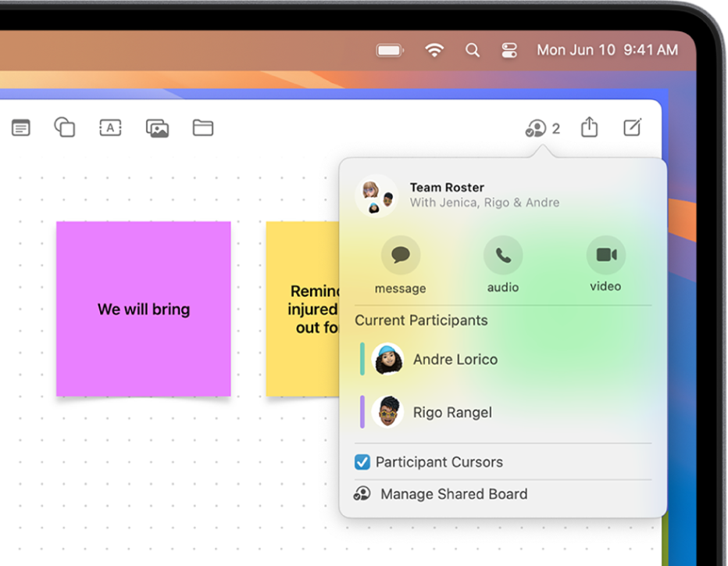Click Manage Shared Board

click(x=453, y=494)
